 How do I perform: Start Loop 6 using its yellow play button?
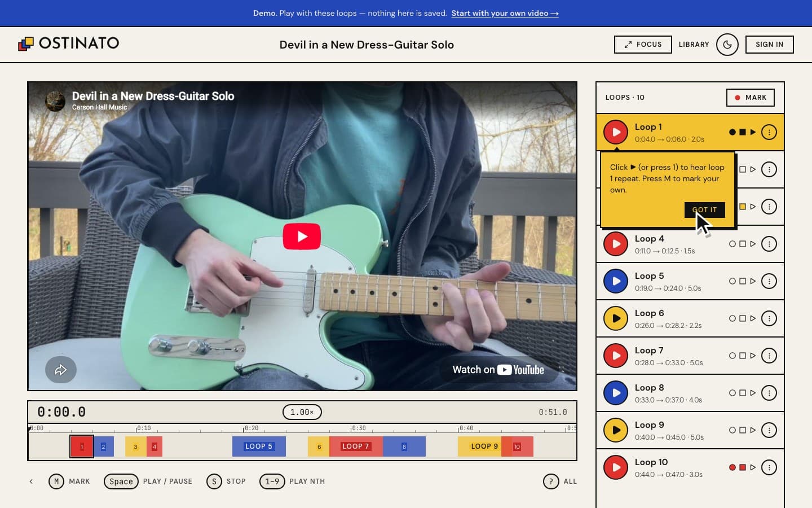click(x=616, y=318)
